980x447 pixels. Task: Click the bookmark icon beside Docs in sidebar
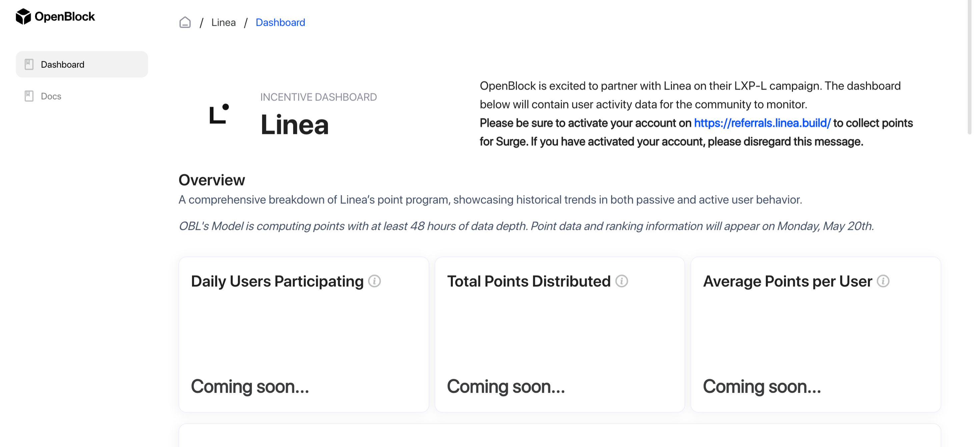29,96
